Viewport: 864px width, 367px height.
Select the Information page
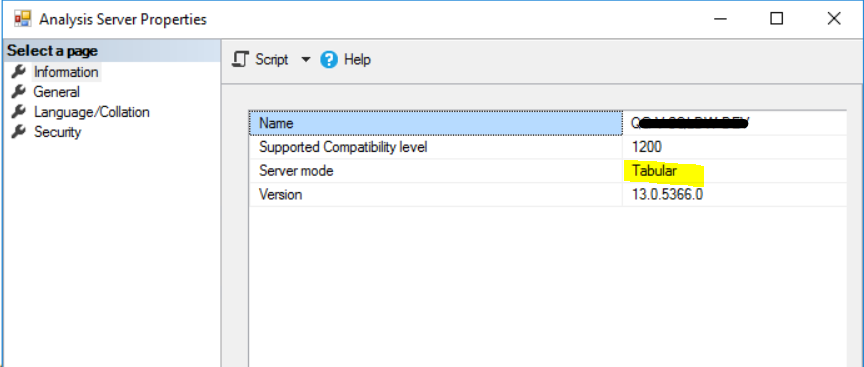[66, 72]
